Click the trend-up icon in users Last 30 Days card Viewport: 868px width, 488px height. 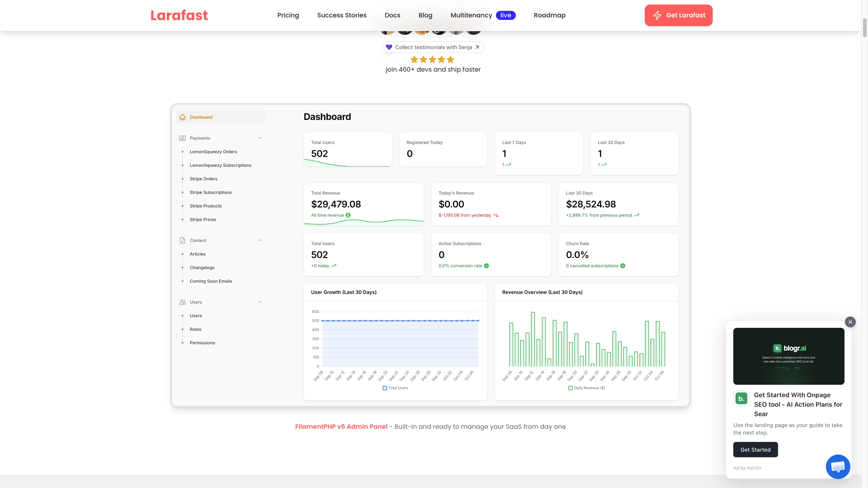pos(604,165)
